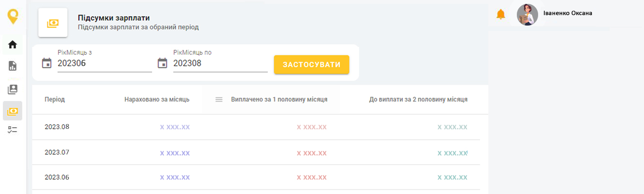Click calendar icon beside "РікМісяць по"

[x=162, y=63]
